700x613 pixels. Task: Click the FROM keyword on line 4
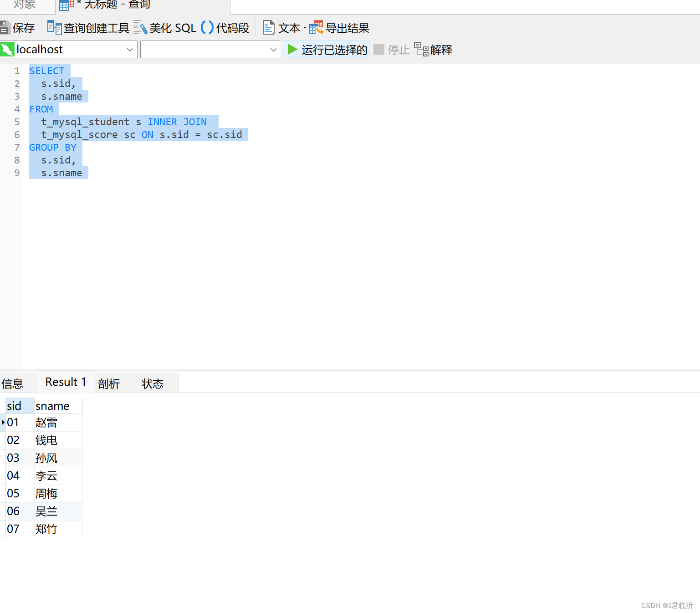41,109
